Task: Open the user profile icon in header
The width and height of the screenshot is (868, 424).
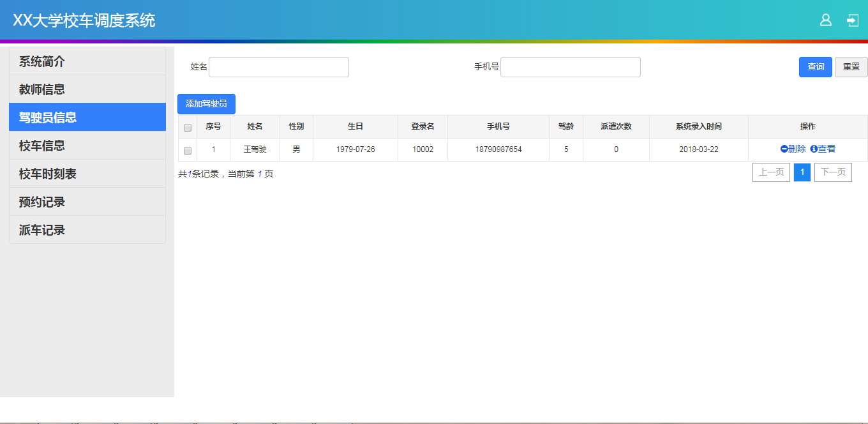Action: coord(825,20)
